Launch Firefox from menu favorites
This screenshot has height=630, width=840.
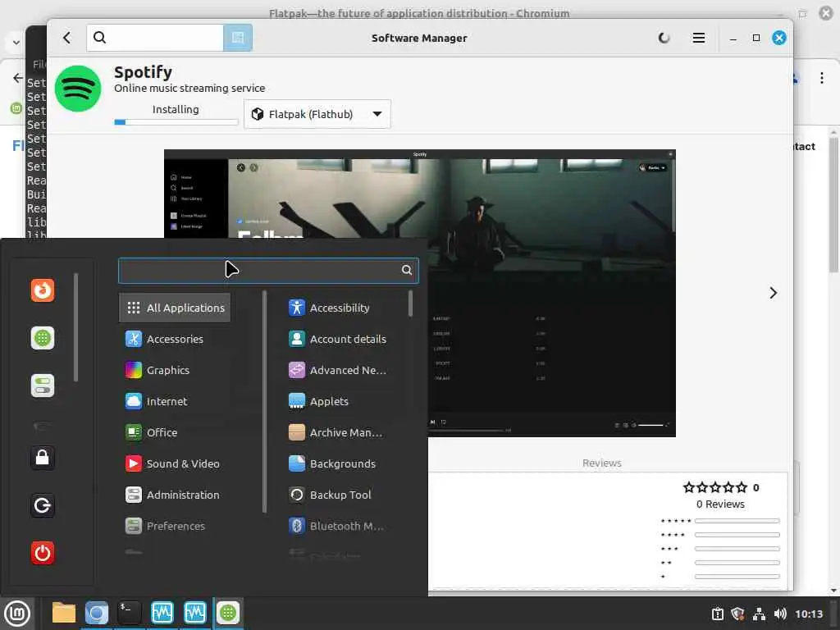coord(43,290)
